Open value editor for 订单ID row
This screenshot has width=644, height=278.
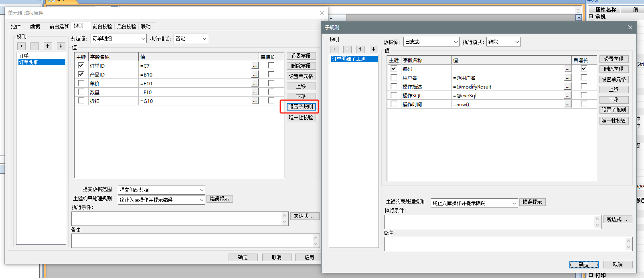click(x=255, y=66)
